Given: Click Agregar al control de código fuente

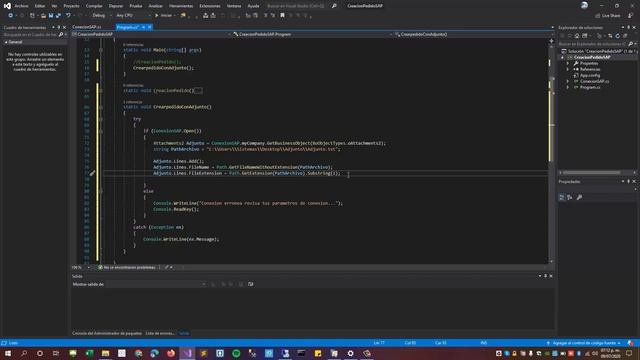Looking at the screenshot, I should pyautogui.click(x=584, y=343).
